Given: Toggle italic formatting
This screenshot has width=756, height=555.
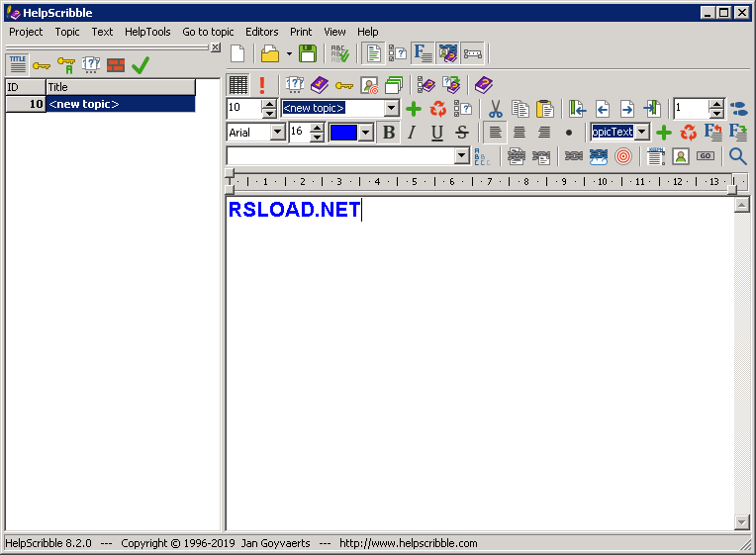Looking at the screenshot, I should tap(412, 133).
